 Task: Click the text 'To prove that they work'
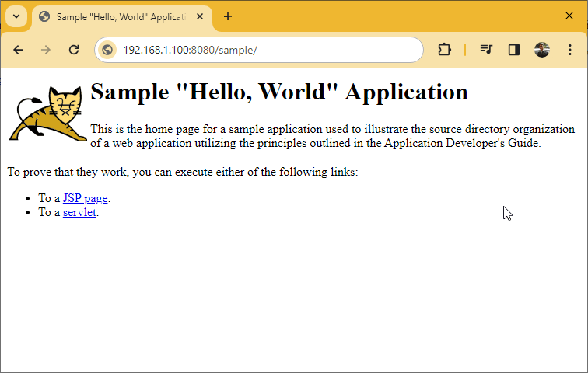[68, 172]
